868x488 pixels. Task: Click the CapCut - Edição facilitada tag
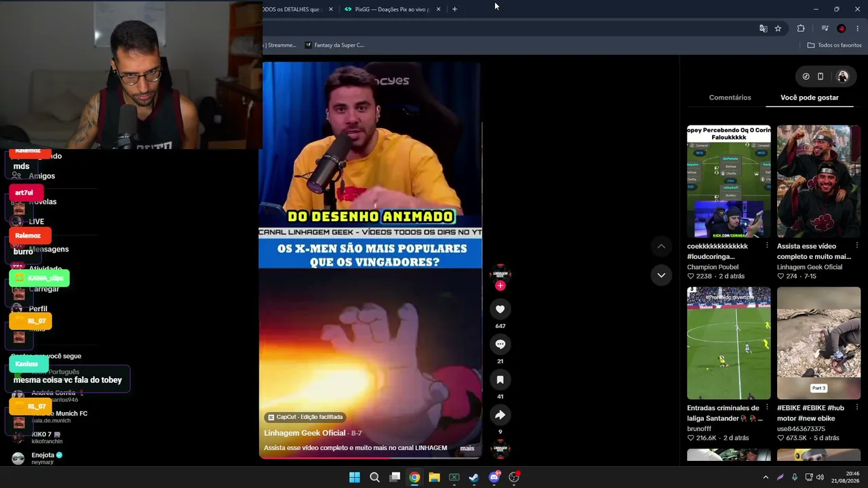[x=305, y=417]
